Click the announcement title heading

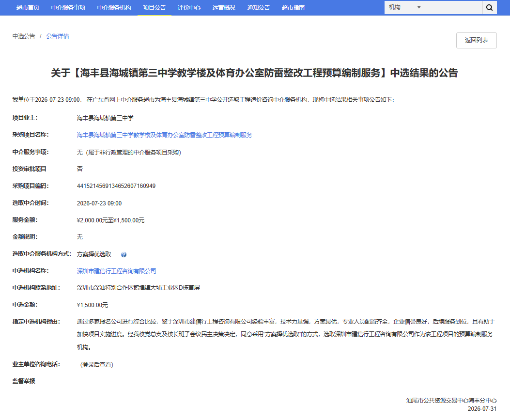(254, 73)
